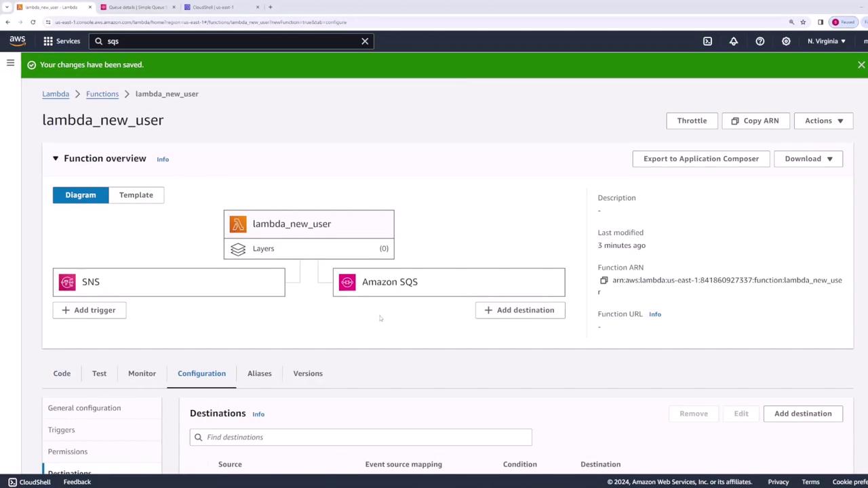This screenshot has height=488, width=868.
Task: Open the Aliases tab
Action: [x=260, y=373]
